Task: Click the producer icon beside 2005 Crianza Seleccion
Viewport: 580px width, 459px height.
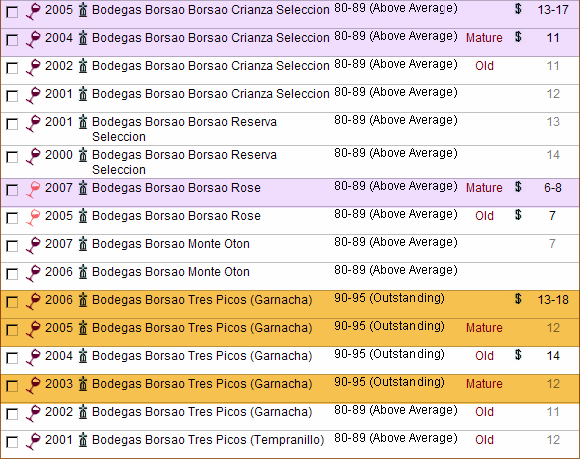Action: coord(83,10)
